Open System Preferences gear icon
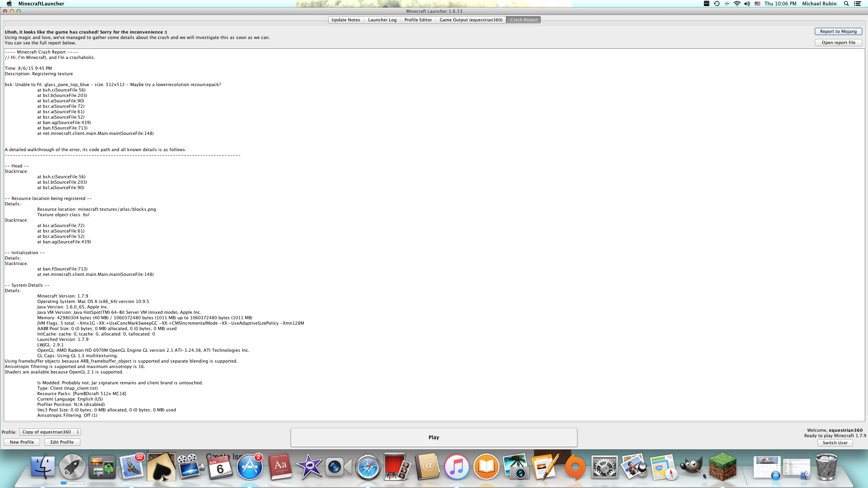This screenshot has width=868, height=488. coord(604,467)
